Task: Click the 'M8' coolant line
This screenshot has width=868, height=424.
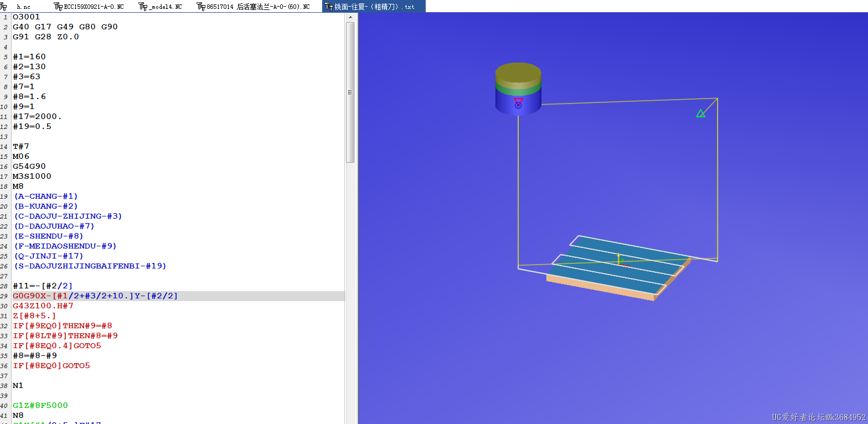Action: pos(18,186)
